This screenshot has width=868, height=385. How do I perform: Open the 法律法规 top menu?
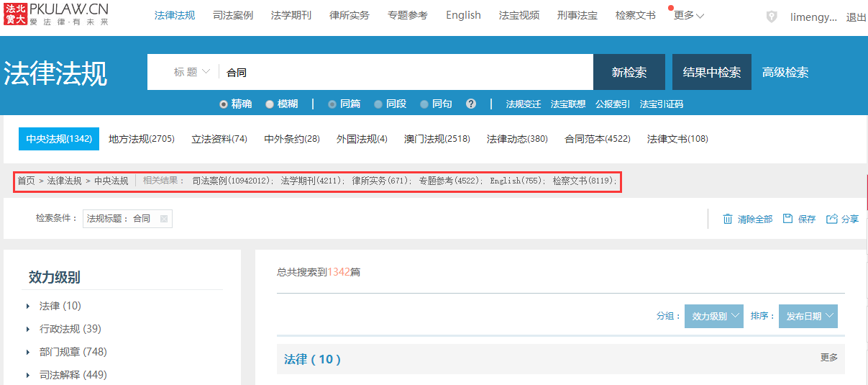175,15
